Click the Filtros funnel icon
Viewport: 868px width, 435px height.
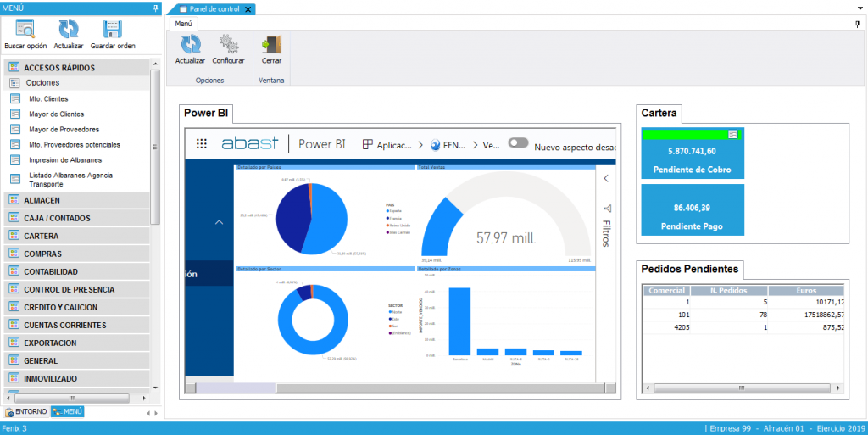click(606, 209)
